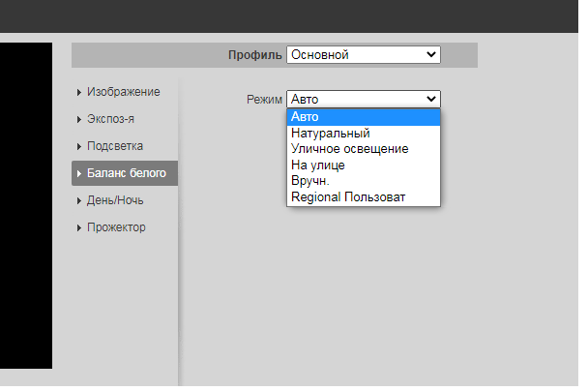The height and width of the screenshot is (391, 588).
Task: Choose the Натуральный option
Action: 363,134
